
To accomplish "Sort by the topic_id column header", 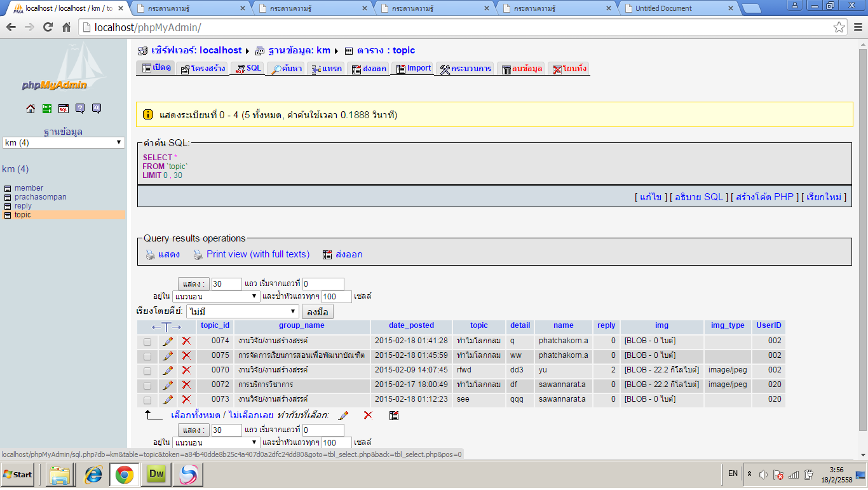I will pyautogui.click(x=215, y=325).
